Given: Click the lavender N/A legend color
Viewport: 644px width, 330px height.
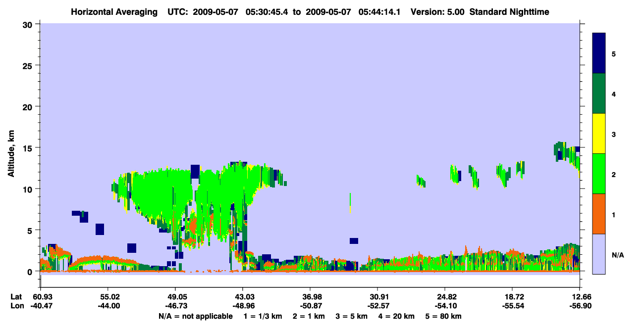Looking at the screenshot, I should pyautogui.click(x=599, y=254).
